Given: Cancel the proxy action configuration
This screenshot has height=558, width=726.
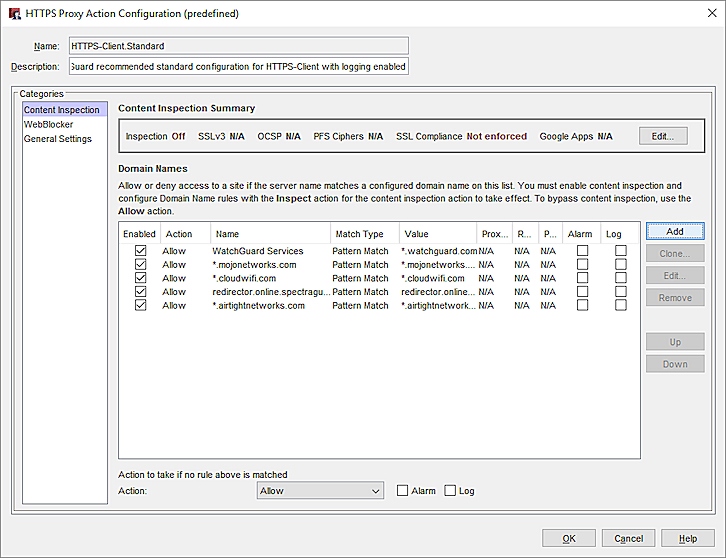Looking at the screenshot, I should click(x=628, y=538).
